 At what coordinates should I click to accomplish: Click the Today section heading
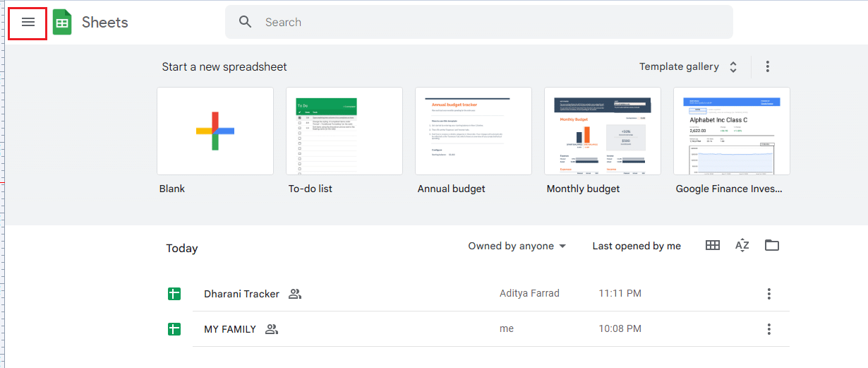[x=182, y=248]
